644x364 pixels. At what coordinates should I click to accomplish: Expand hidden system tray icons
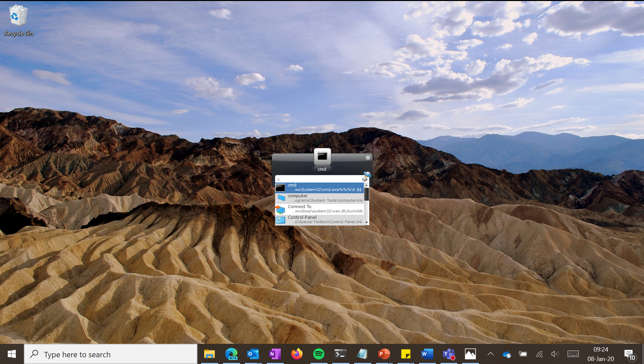pos(491,354)
